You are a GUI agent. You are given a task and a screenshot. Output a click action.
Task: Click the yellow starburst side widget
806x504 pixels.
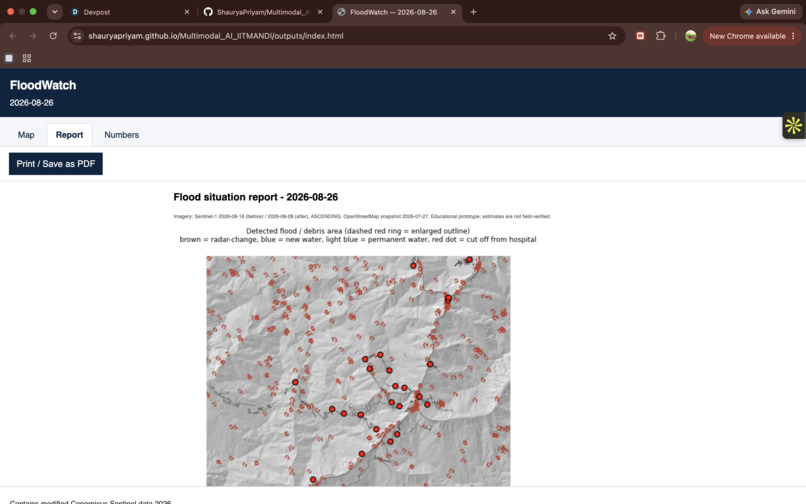click(793, 125)
